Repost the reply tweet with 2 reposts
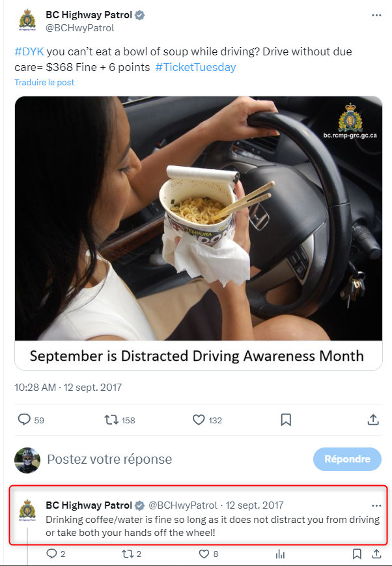This screenshot has height=566, width=392. 128,554
